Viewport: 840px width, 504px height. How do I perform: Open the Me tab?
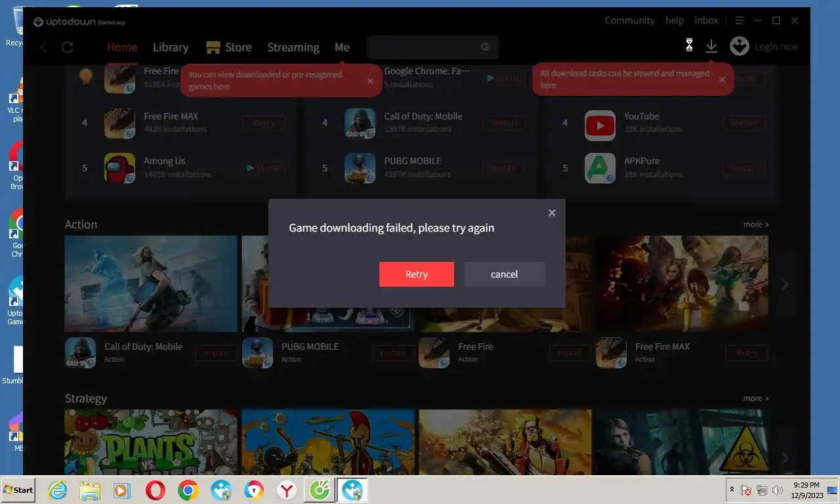point(342,47)
